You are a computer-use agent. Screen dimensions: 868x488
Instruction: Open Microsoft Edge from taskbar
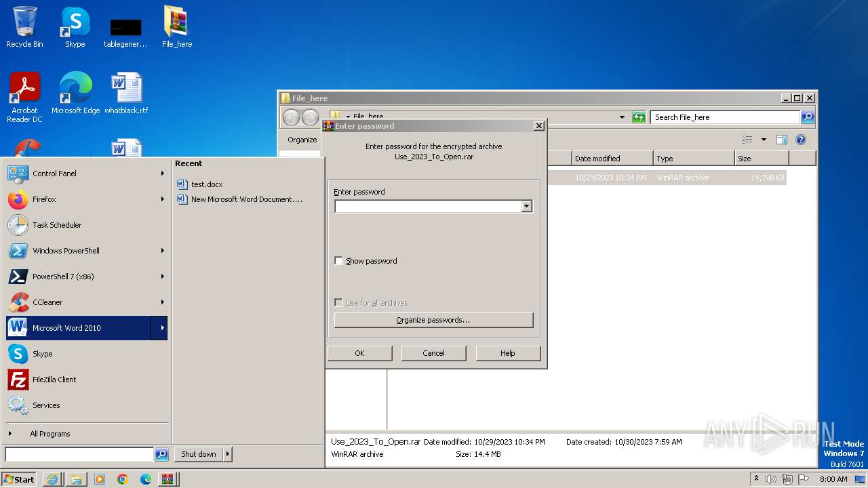[146, 479]
